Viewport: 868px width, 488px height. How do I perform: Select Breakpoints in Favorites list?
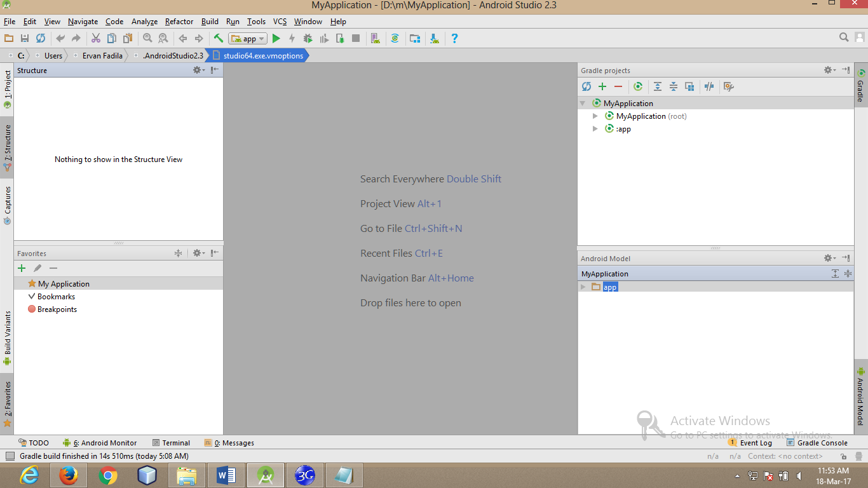point(118,309)
